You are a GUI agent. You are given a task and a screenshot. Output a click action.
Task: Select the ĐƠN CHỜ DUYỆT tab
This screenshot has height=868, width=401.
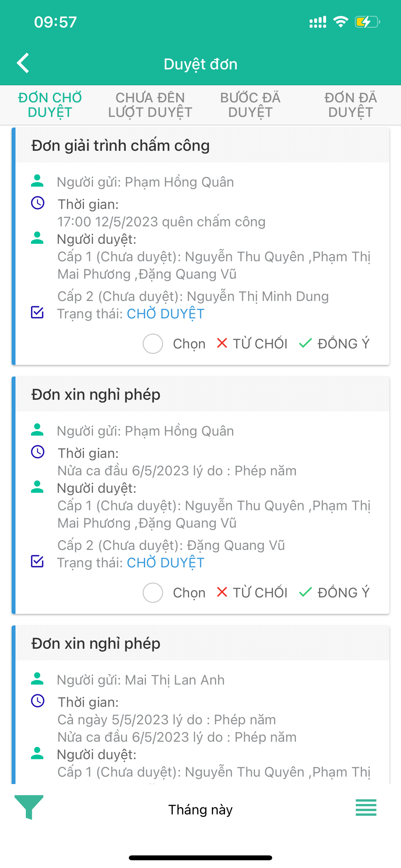[50, 105]
